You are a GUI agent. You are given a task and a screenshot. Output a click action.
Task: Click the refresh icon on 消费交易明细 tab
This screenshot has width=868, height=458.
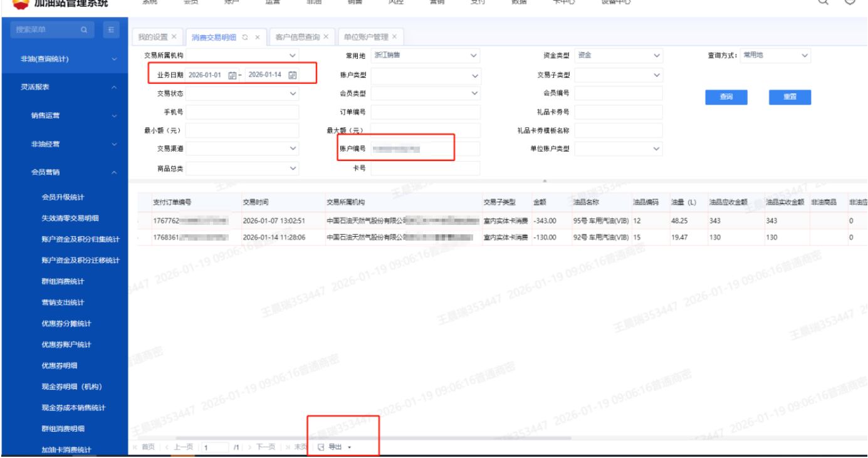click(245, 37)
